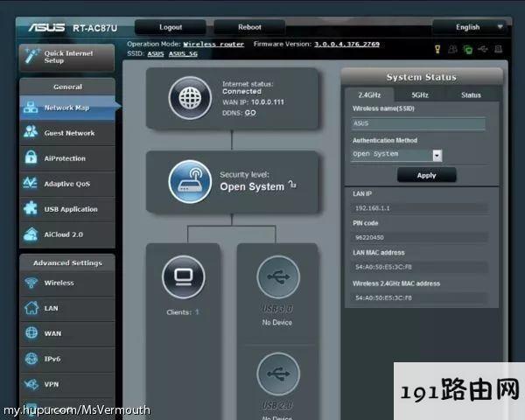This screenshot has height=420, width=525.
Task: Open USB Application menu item
Action: tap(67, 209)
